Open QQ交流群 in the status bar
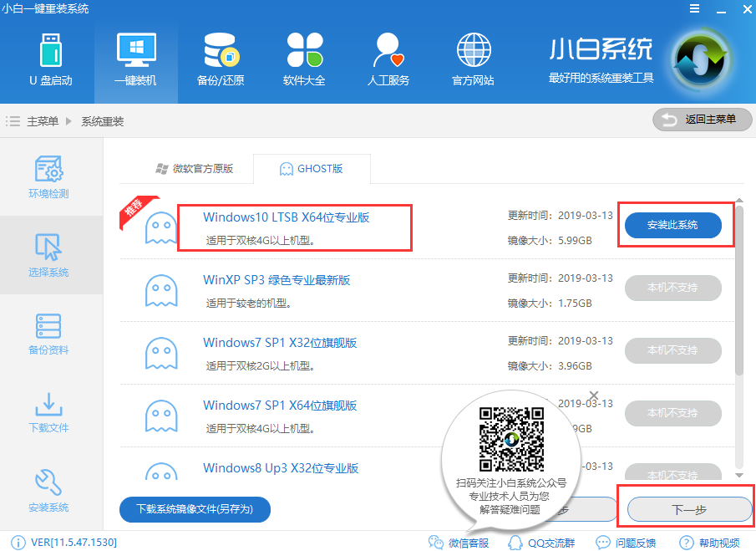 coord(541,543)
